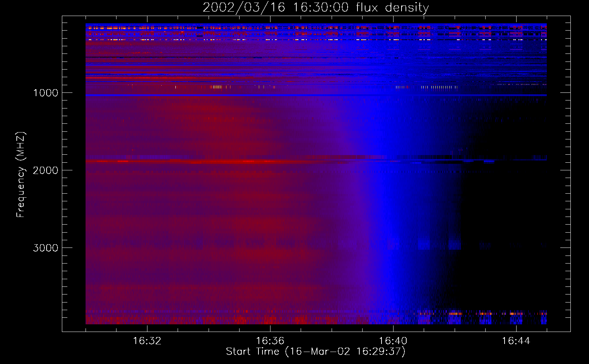589x364 pixels.
Task: Select the 2000 frequency tick label
Action: point(46,170)
